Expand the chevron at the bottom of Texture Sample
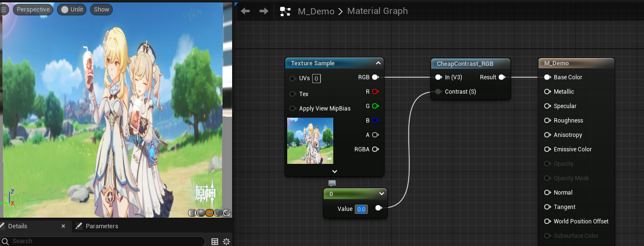This screenshot has height=246, width=644. click(335, 171)
